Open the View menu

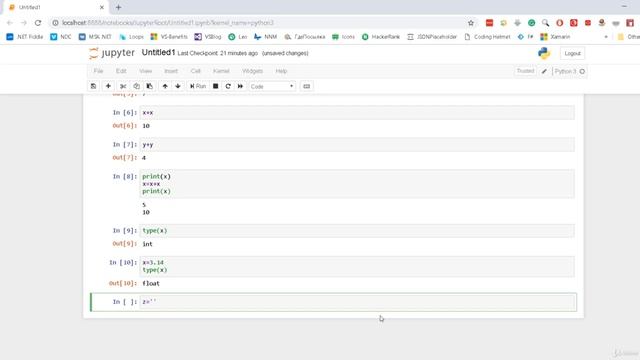(x=145, y=71)
